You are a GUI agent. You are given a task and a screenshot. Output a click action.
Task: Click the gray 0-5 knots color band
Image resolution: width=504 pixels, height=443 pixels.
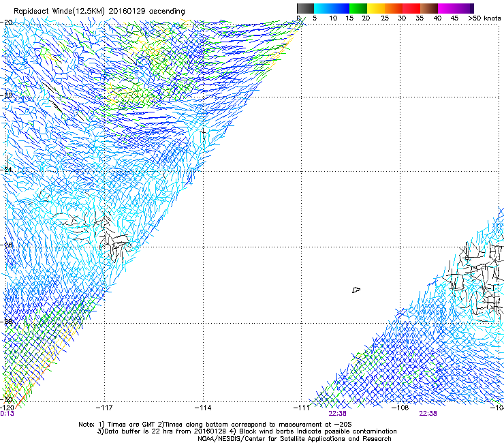pos(305,8)
